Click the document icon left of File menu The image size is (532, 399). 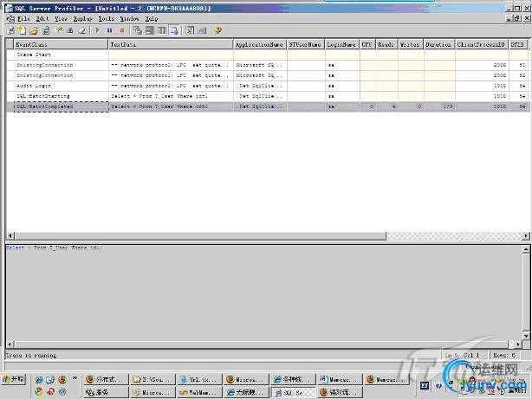10,19
